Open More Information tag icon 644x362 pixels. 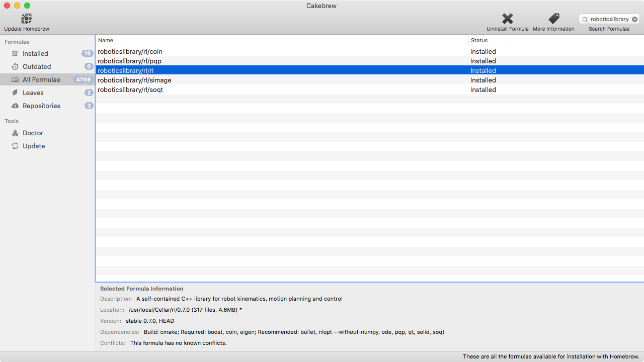pos(554,19)
